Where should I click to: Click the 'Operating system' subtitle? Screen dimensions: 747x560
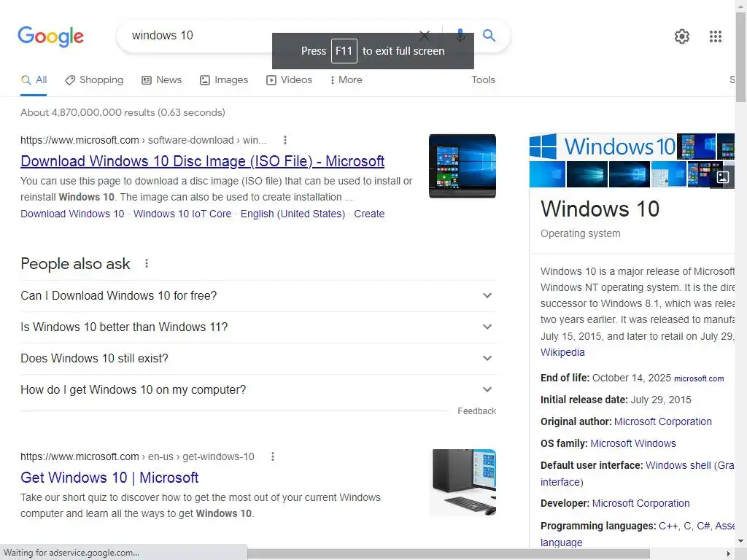(x=580, y=234)
